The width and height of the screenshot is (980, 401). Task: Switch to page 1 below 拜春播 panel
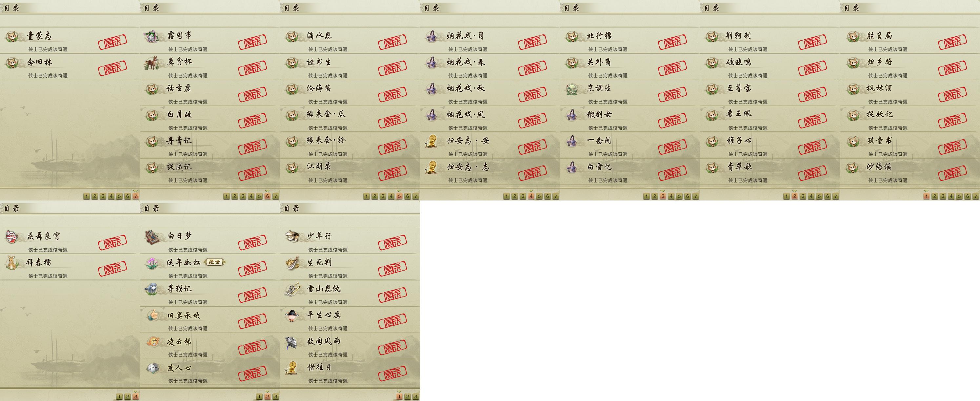click(x=119, y=396)
